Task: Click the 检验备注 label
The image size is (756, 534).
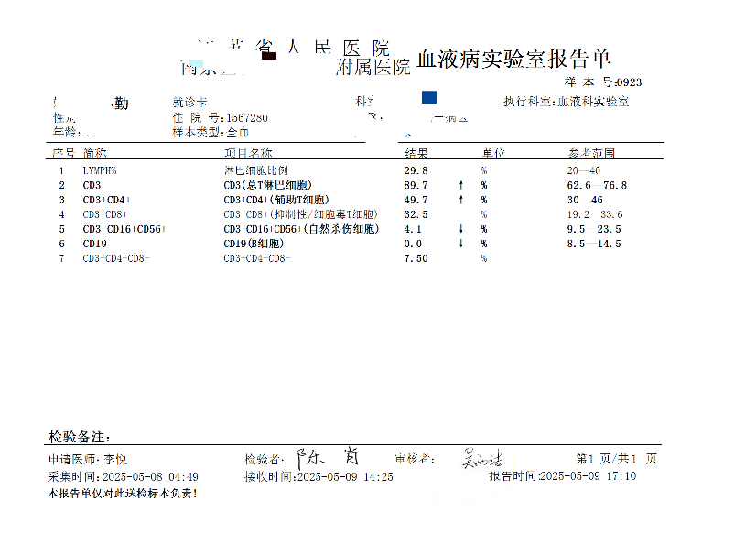Action: coord(80,438)
